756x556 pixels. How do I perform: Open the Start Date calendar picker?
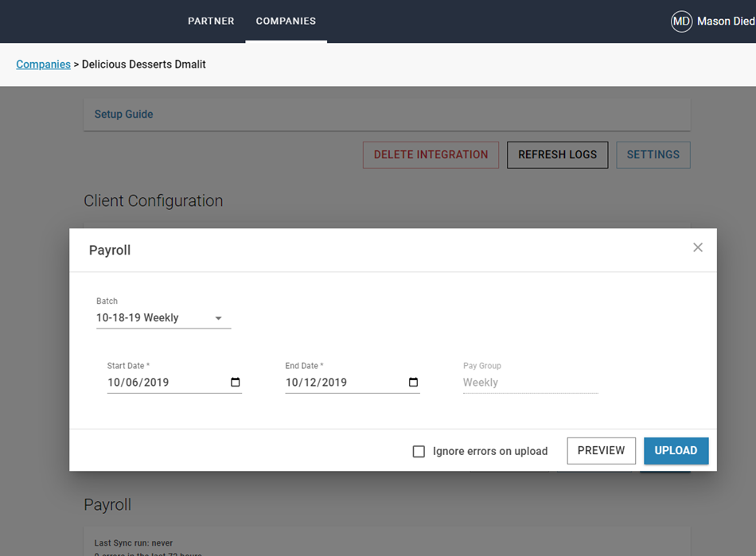[236, 383]
